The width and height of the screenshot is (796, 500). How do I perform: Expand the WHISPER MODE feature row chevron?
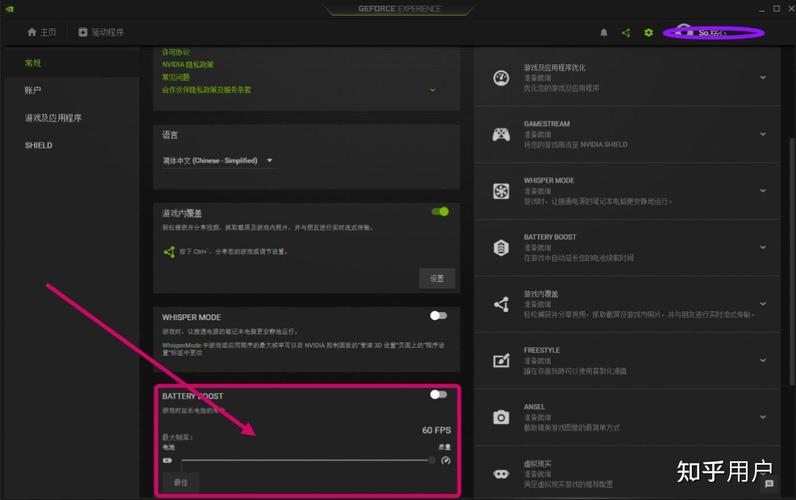tap(763, 190)
